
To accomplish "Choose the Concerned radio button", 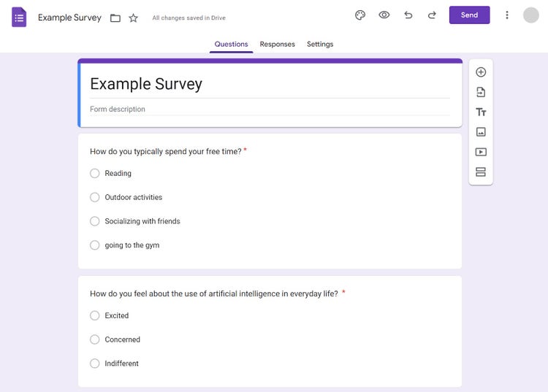I will coord(95,339).
